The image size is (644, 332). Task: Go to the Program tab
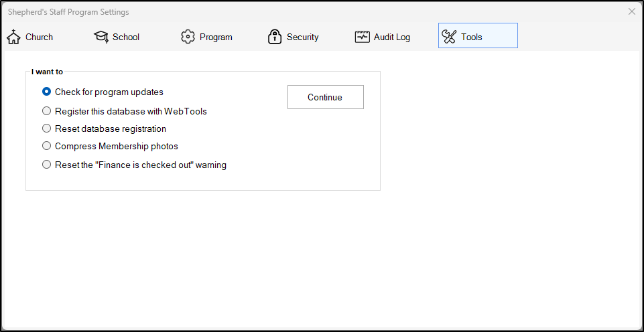[x=216, y=37]
